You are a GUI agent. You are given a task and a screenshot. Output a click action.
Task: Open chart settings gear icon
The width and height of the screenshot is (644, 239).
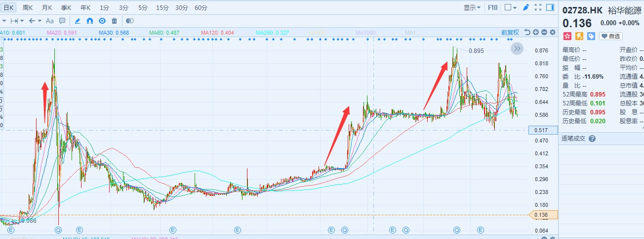(x=553, y=32)
